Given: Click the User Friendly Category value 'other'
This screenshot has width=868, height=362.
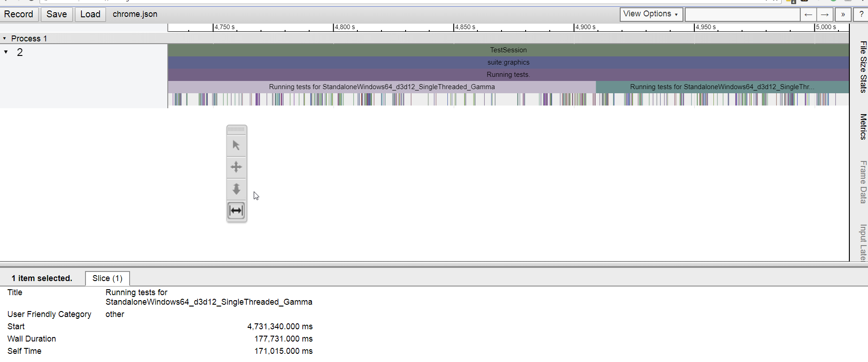Looking at the screenshot, I should 115,314.
